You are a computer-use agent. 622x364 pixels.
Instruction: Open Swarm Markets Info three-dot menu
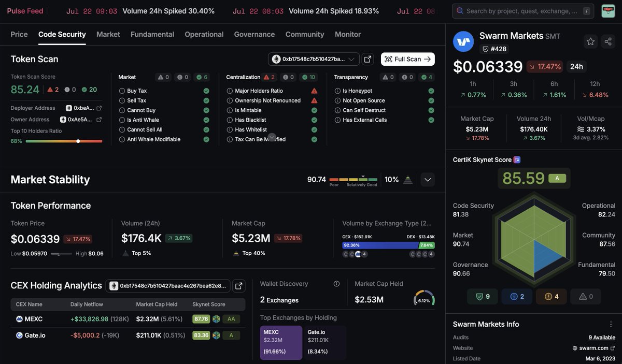(611, 324)
